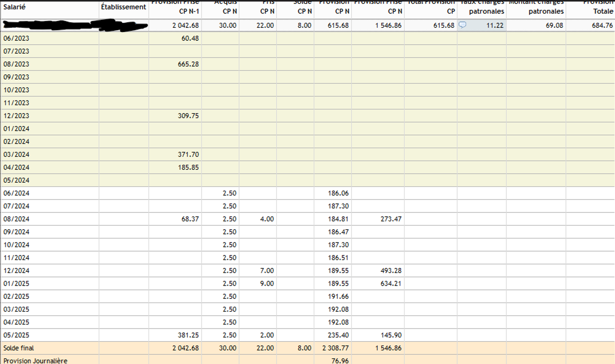This screenshot has height=364, width=615.
Task: Click the 235.40 provision in 05/2025
Action: (338, 335)
